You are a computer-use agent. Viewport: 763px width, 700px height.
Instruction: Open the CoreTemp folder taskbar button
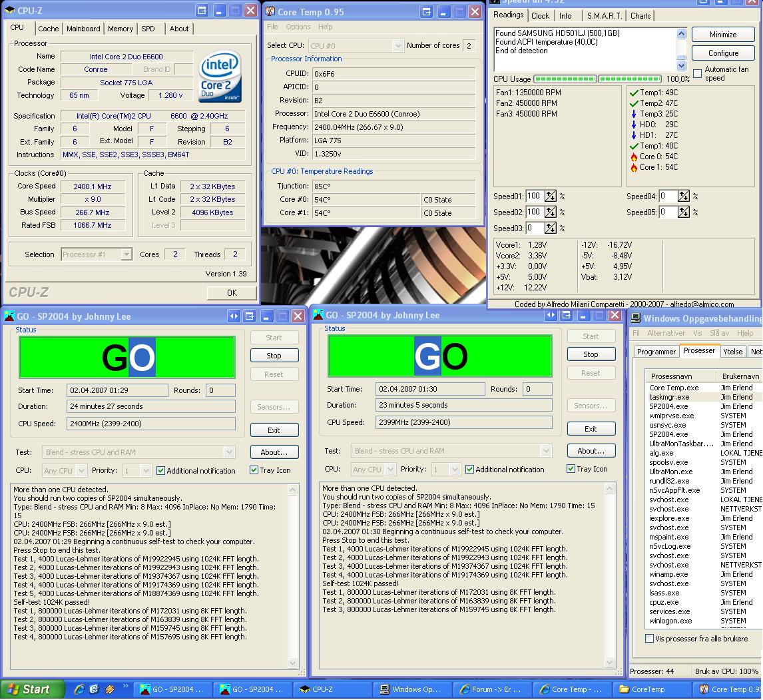click(652, 689)
